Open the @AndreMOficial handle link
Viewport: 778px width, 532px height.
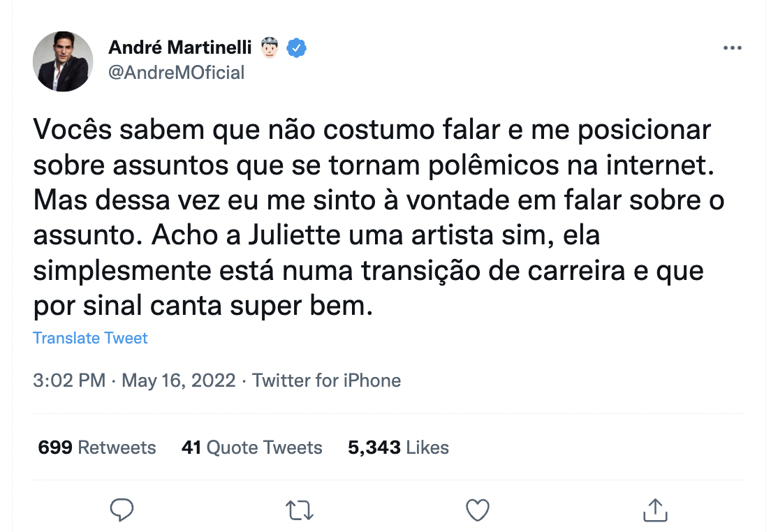coord(177,72)
